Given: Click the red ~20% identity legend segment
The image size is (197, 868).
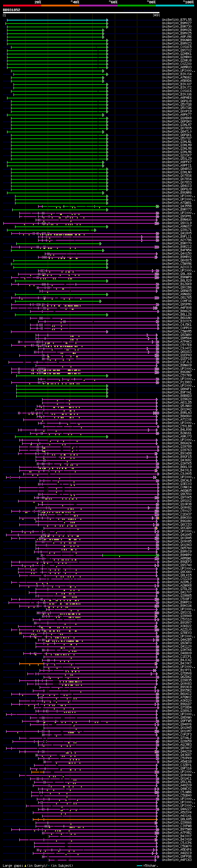Looking at the screenshot, I should 22,6.
